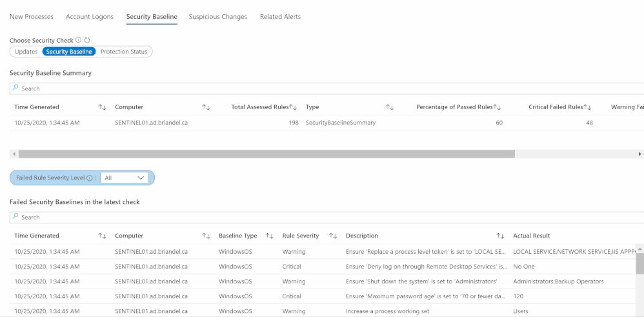
Task: Click info icon beside Choose Security Check
Action: [79, 40]
